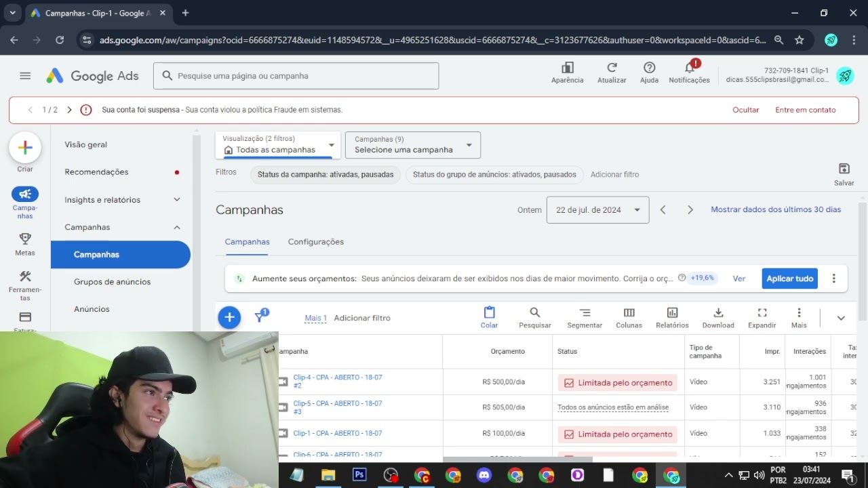Click Adicionar filtro next to status chips

pos(614,174)
